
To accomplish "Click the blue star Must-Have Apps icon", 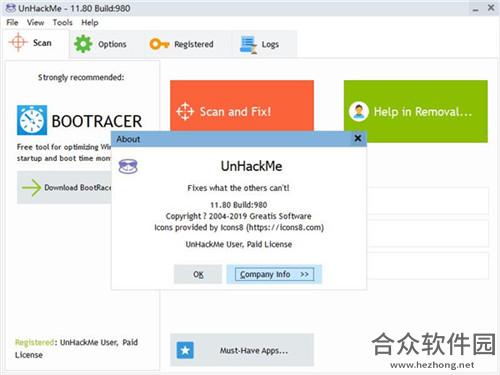I will [x=185, y=350].
